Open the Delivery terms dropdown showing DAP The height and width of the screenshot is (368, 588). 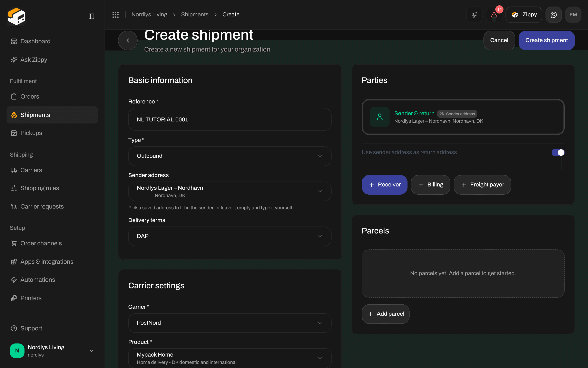click(x=230, y=236)
